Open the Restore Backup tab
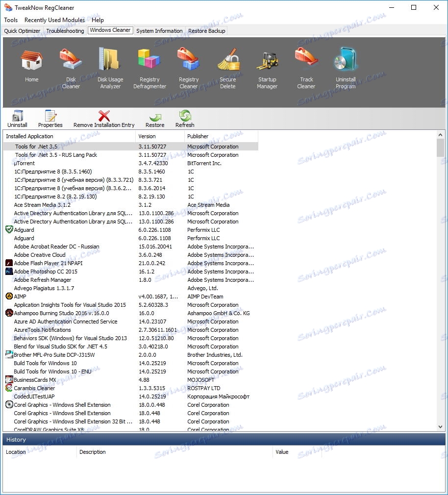The image size is (448, 495). (206, 30)
